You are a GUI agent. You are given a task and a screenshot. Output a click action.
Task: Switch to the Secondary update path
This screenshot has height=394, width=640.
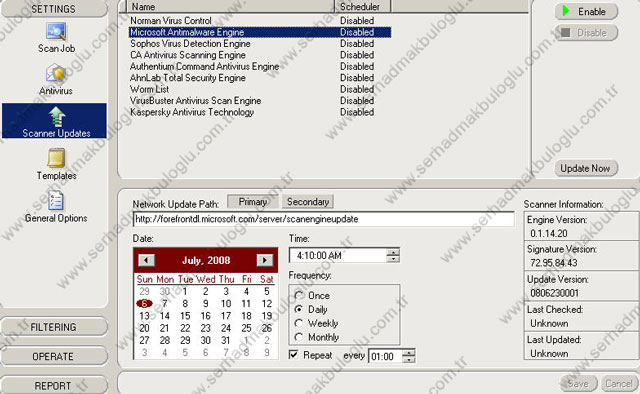click(x=308, y=202)
